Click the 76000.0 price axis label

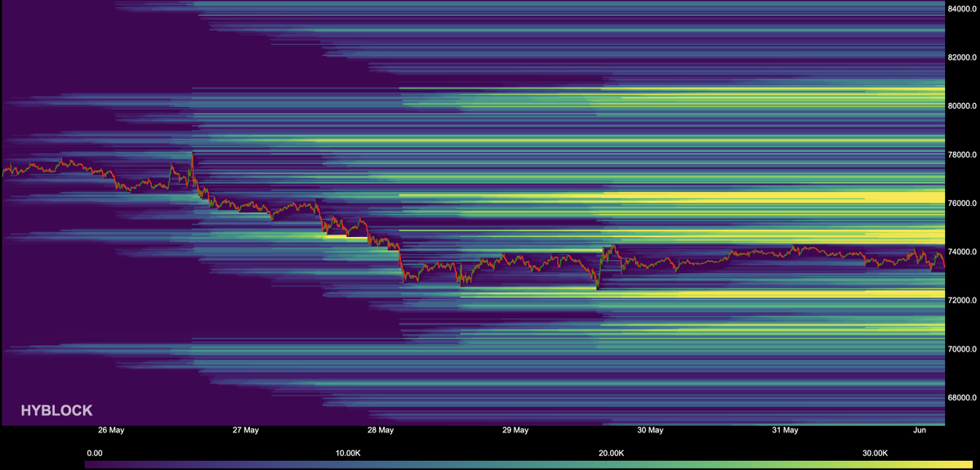963,204
